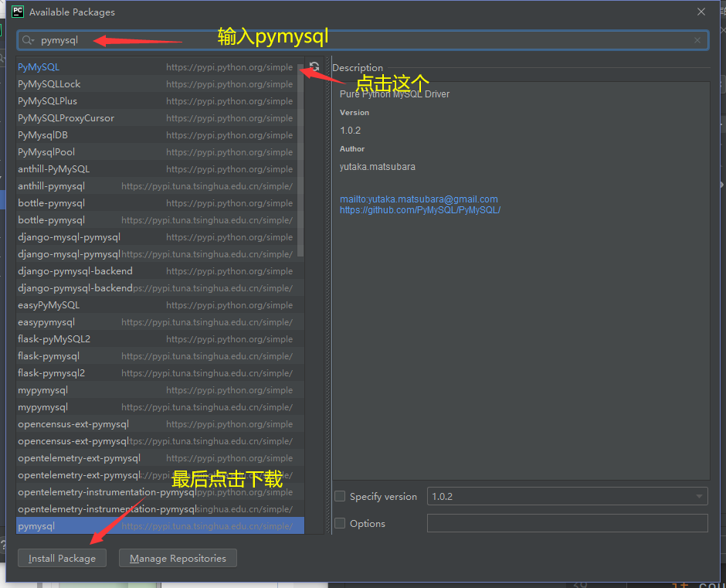
Task: Click Manage Repositories button
Action: (178, 558)
